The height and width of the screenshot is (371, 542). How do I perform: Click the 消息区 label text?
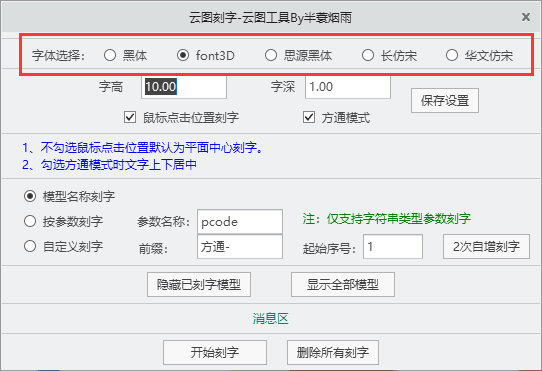270,318
